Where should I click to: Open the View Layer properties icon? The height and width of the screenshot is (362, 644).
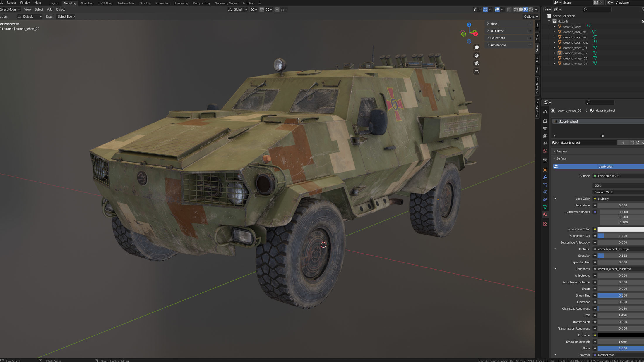(x=545, y=136)
